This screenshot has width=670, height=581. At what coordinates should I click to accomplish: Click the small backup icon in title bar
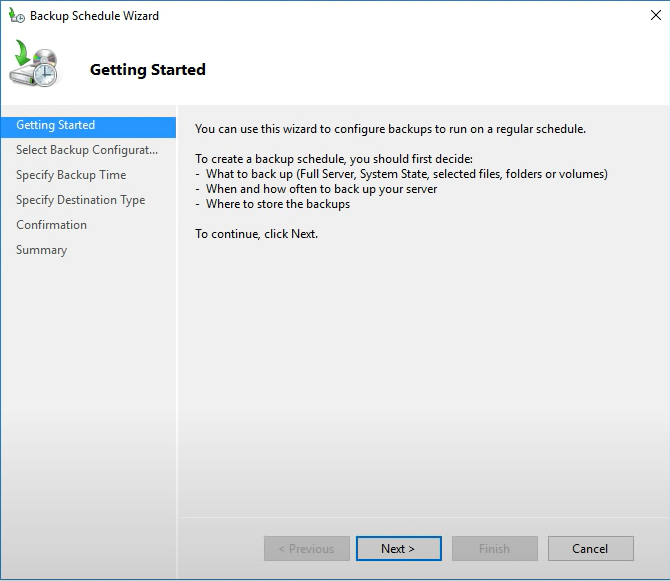pyautogui.click(x=16, y=16)
